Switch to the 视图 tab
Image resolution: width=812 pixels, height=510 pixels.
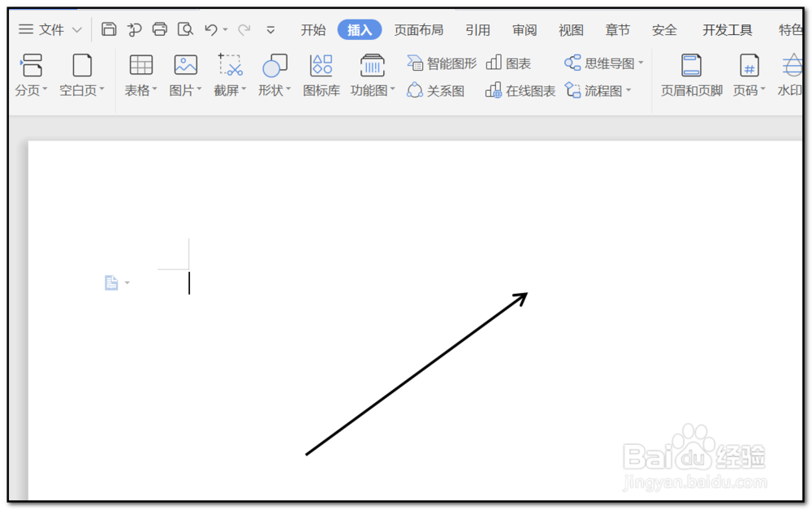[x=571, y=30]
